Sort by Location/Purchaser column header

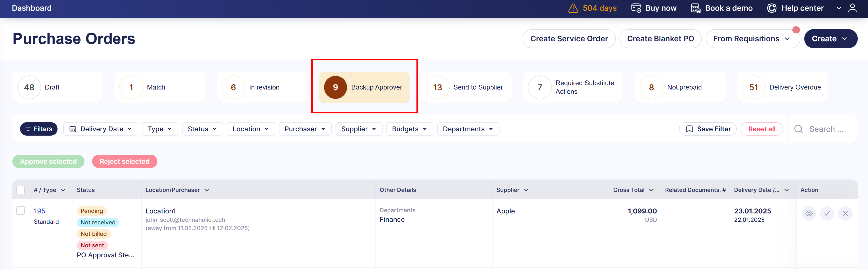(177, 190)
